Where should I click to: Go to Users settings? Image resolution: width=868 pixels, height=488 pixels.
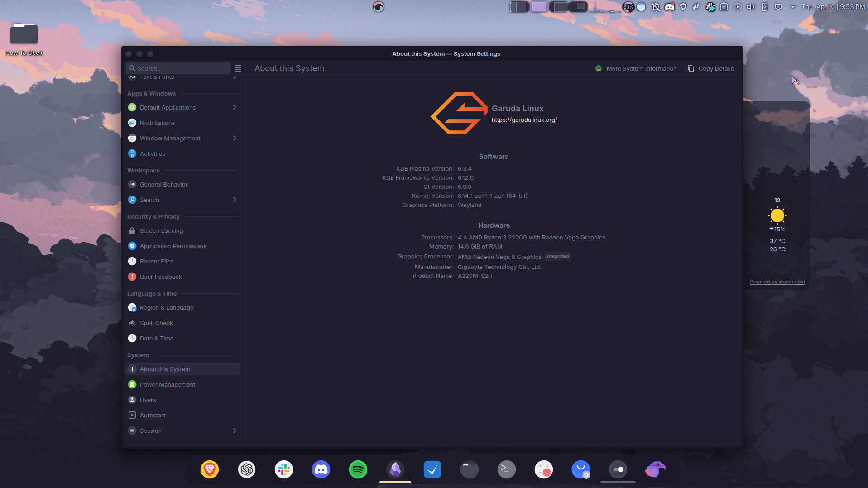[182, 400]
